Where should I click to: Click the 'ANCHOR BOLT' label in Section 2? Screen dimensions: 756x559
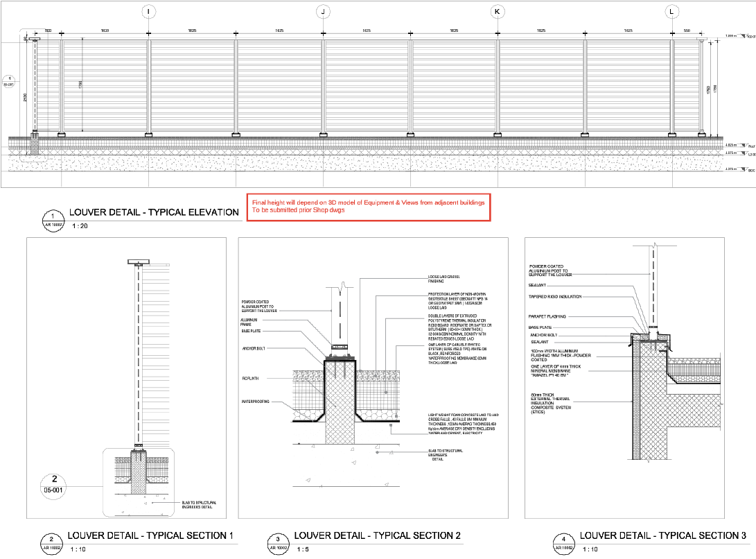click(254, 349)
